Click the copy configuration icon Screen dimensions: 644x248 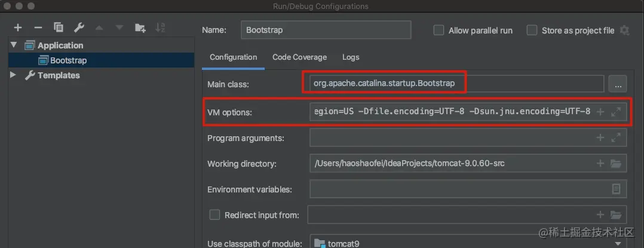[x=58, y=27]
